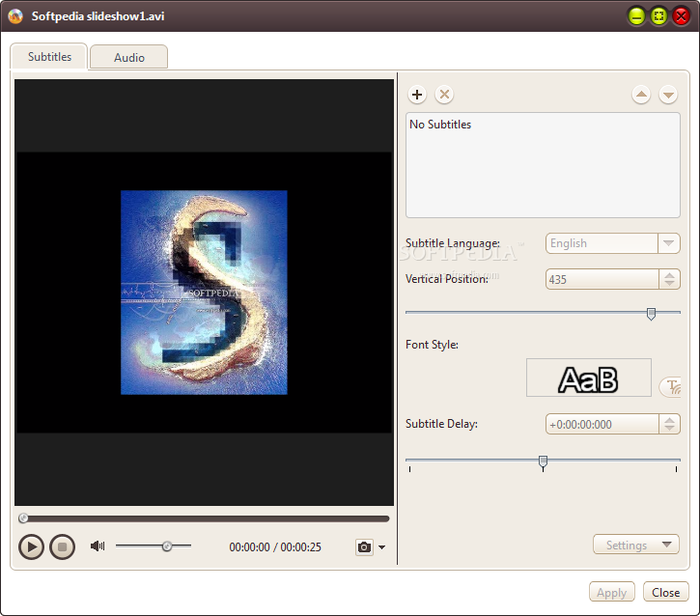This screenshot has height=616, width=700.
Task: Click the remove subtitle X icon
Action: [444, 95]
